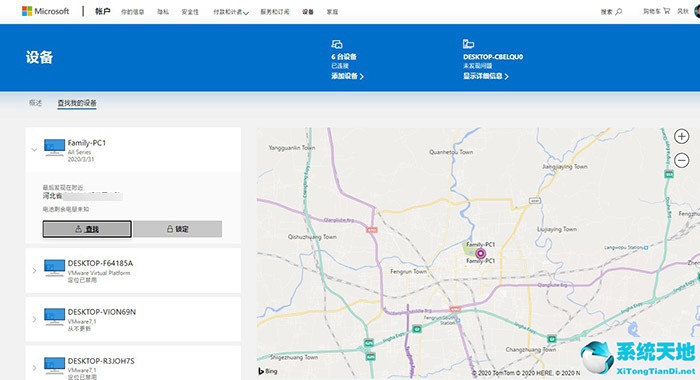Open the shopping cart icon
700x380 pixels.
coord(667,11)
